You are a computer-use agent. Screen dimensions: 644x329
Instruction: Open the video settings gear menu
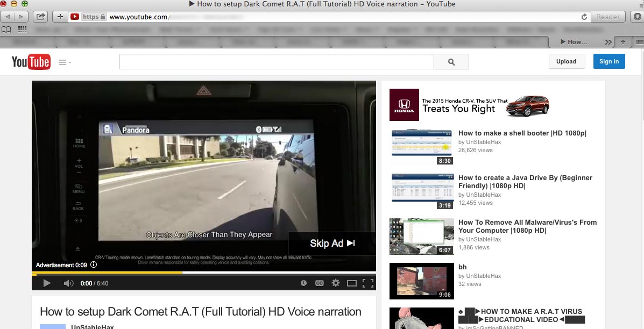336,283
